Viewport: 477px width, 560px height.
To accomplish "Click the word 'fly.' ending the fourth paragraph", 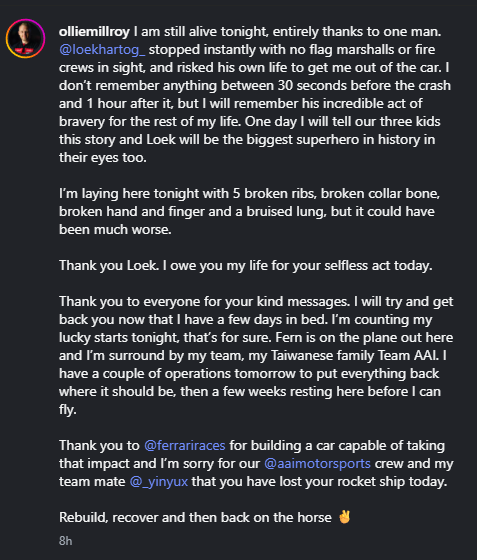I will [68, 410].
